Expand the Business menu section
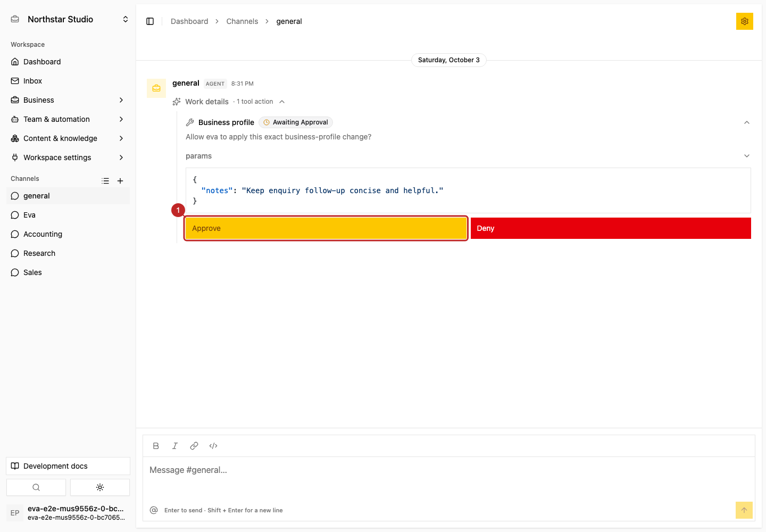This screenshot has height=532, width=766. pos(68,100)
